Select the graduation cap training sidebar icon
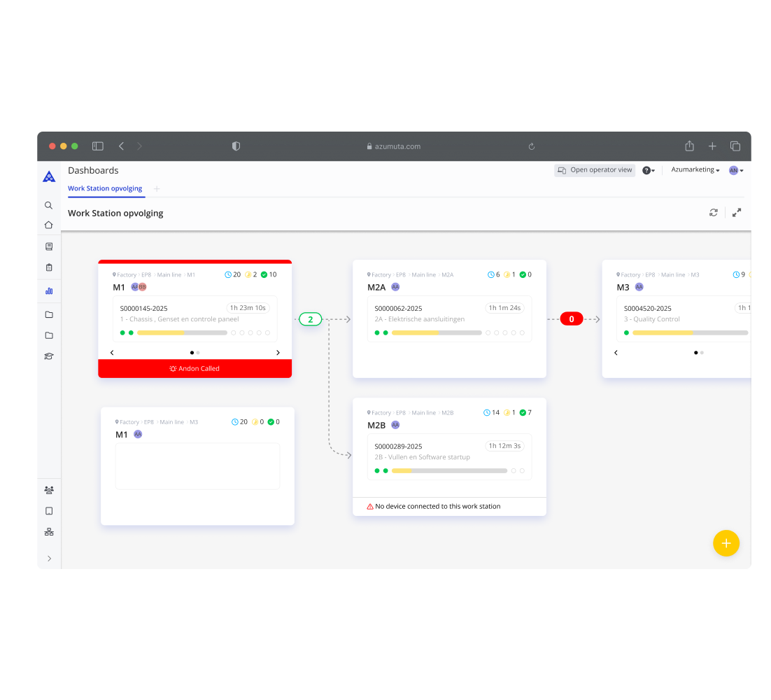This screenshot has height=700, width=771. pyautogui.click(x=49, y=356)
